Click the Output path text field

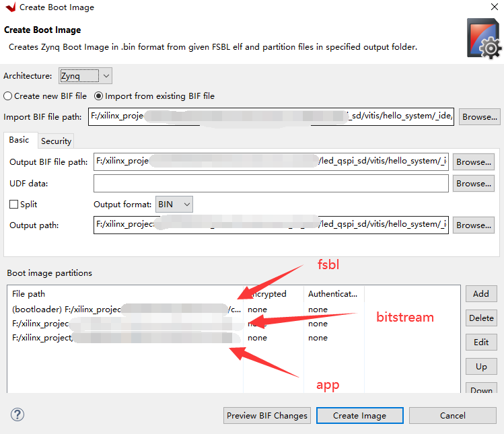271,225
